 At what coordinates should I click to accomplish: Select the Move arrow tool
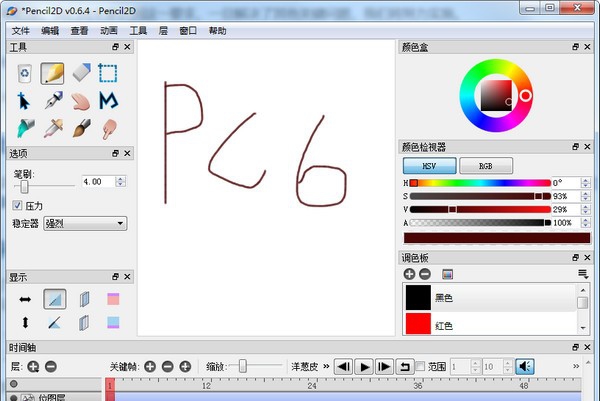24,101
